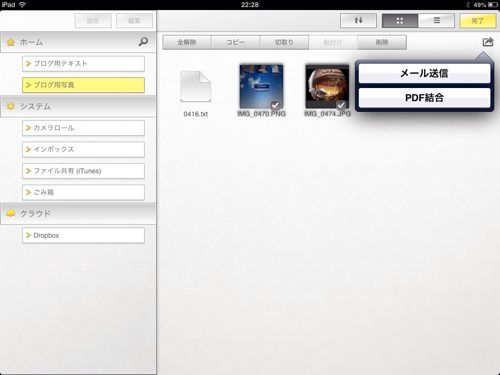Click the arrow icon on インボックス row
The width and height of the screenshot is (500, 375).
click(28, 149)
